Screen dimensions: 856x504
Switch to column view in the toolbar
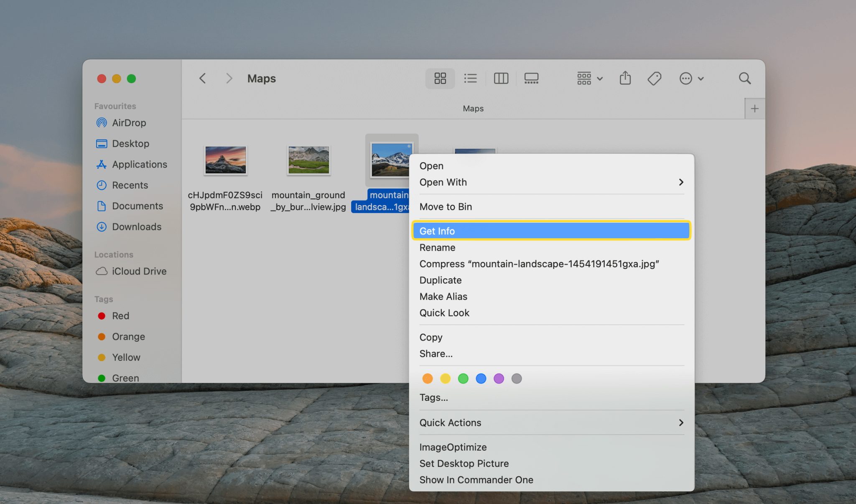click(501, 78)
